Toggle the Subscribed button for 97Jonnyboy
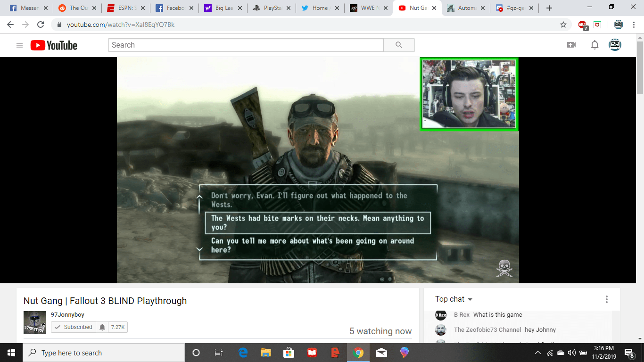Viewport: 644px width, 362px height. pos(73,327)
